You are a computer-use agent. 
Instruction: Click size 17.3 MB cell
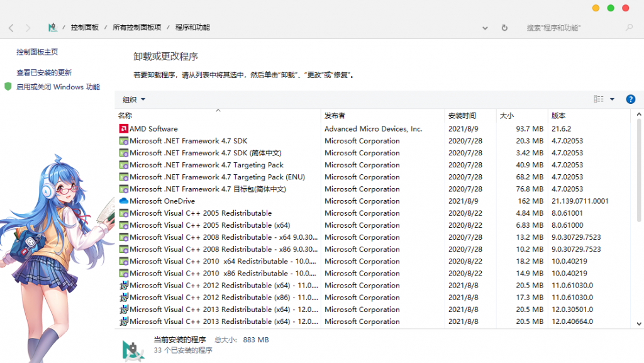530,298
